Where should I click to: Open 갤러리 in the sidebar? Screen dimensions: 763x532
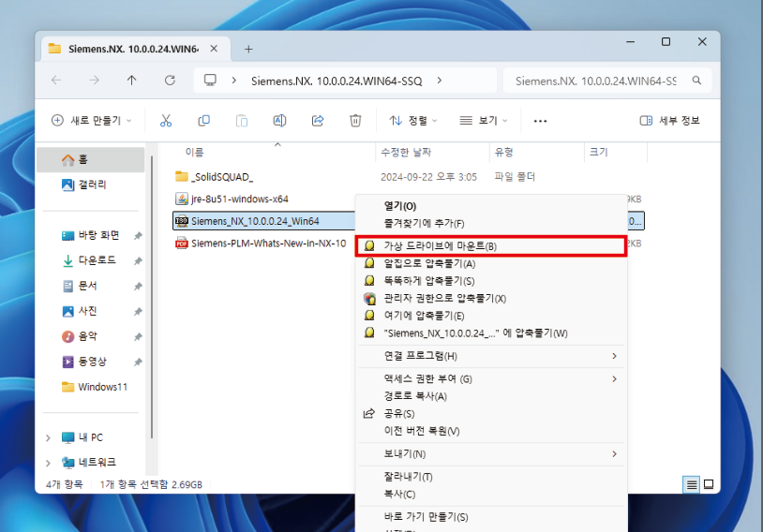[x=91, y=185]
